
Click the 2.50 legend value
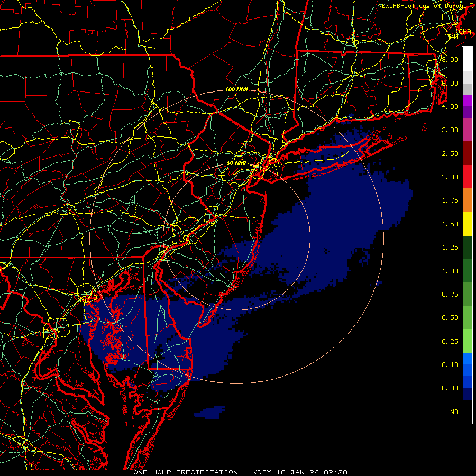[x=450, y=153]
